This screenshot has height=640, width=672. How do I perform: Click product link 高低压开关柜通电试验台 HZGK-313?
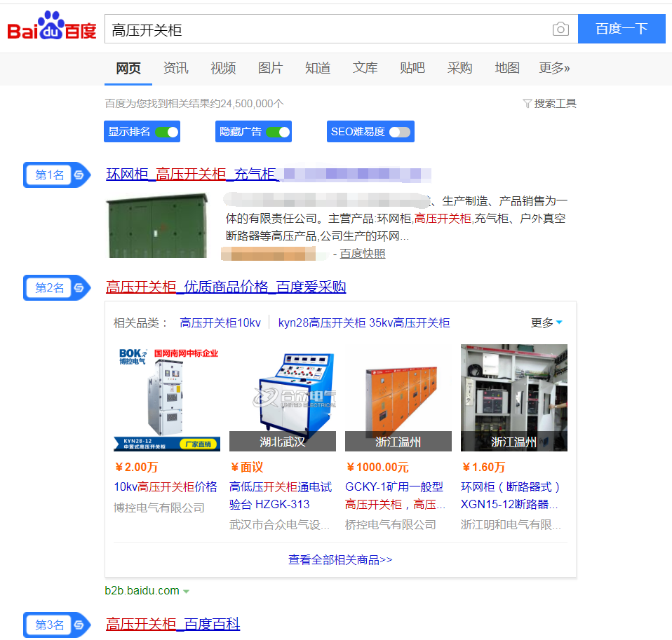[281, 496]
